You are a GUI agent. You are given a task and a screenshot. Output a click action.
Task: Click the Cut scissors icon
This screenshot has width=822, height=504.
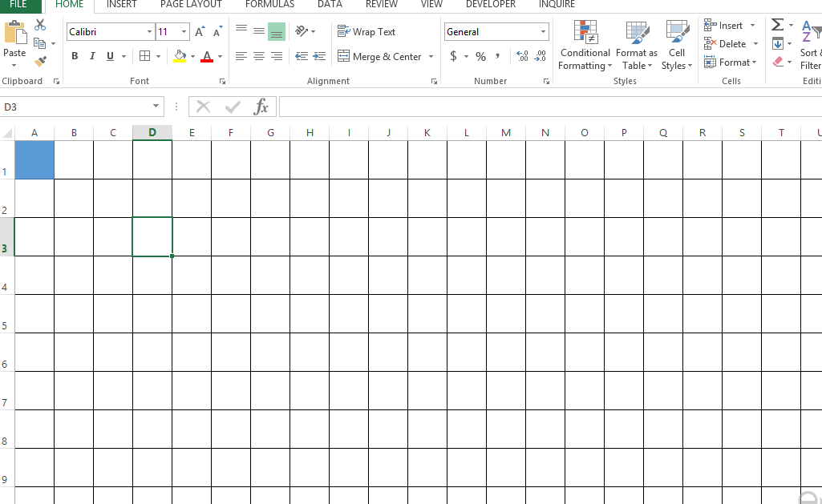click(40, 25)
